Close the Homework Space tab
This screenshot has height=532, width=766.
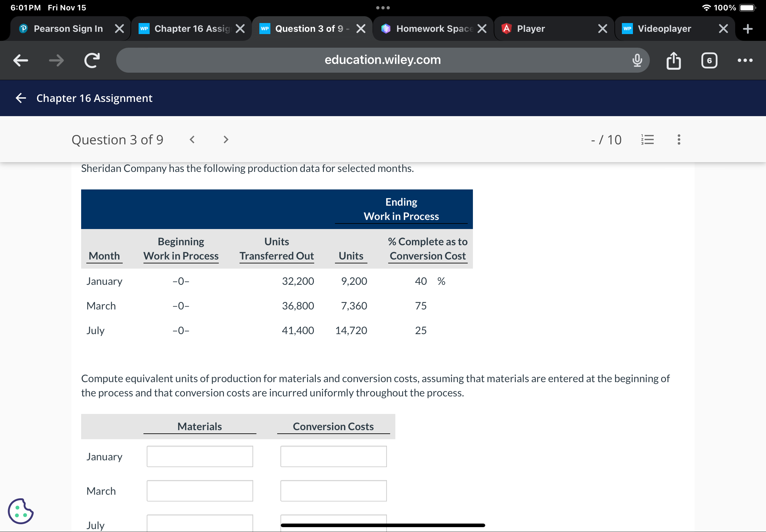coord(482,29)
